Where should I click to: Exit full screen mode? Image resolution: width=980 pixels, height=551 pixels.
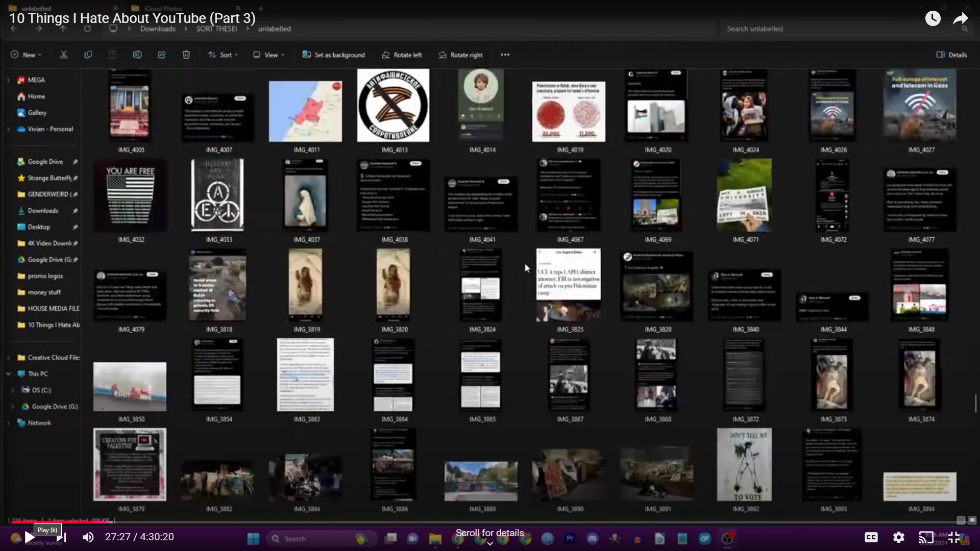(953, 537)
